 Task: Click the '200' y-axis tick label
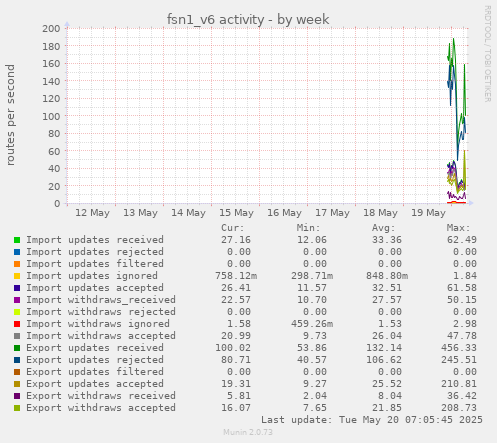[x=51, y=28]
